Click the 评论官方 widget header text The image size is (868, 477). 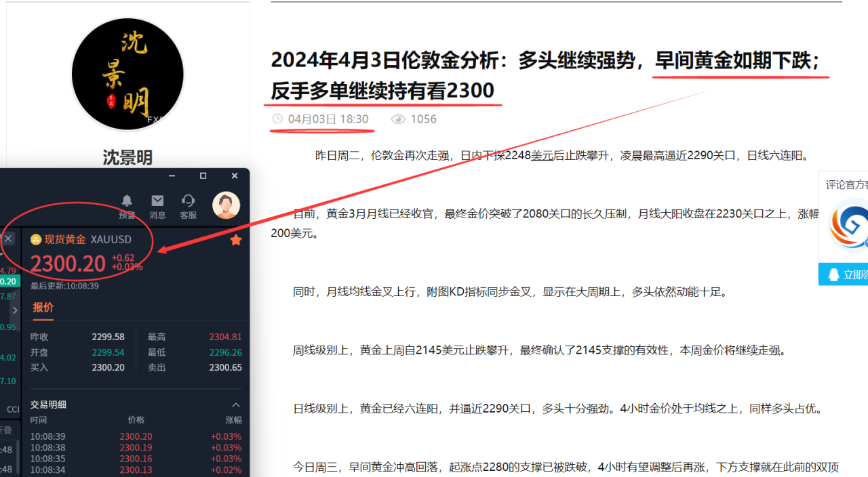tap(846, 184)
